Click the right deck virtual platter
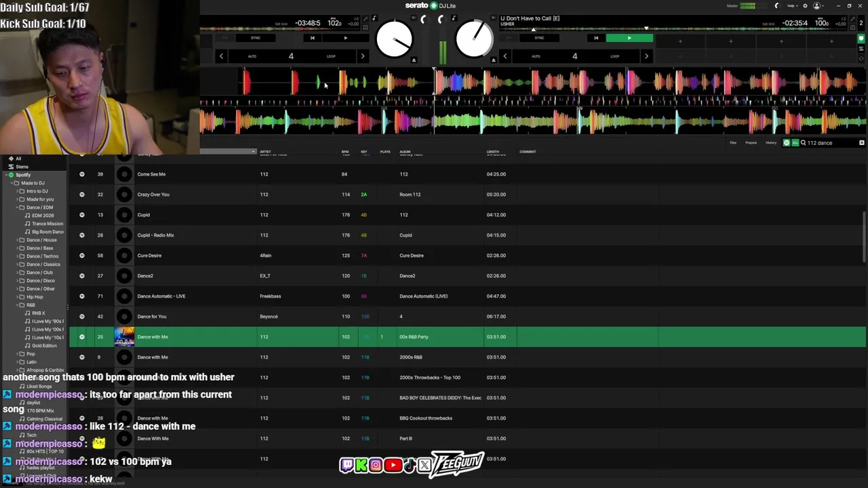The width and height of the screenshot is (868, 488). click(474, 39)
